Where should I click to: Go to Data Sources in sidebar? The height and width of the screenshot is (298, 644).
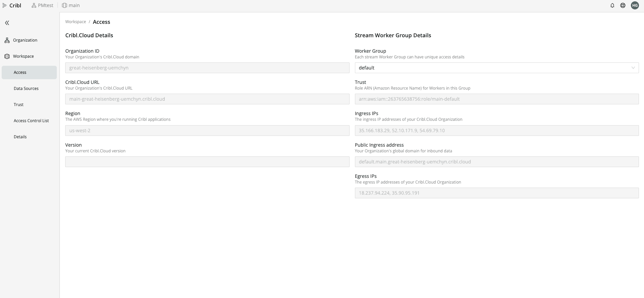click(x=26, y=89)
